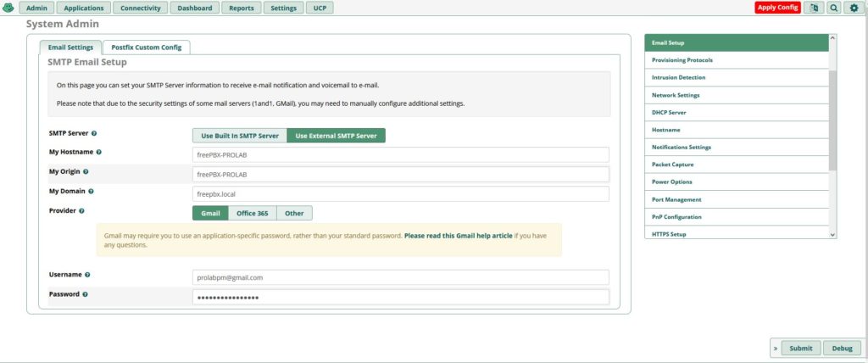
Task: Open Network Settings in side list
Action: tap(737, 95)
